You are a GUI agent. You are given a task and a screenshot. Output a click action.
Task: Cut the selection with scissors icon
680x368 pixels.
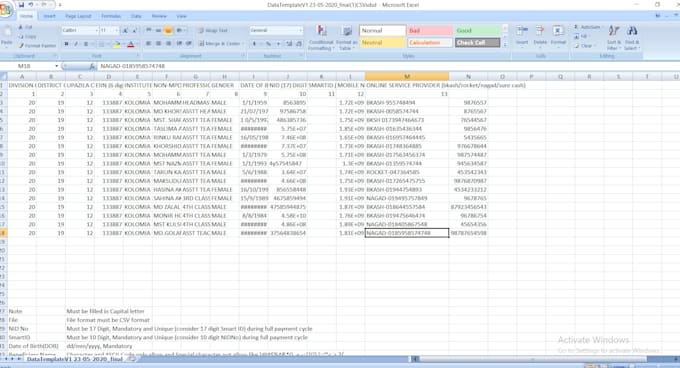click(26, 27)
